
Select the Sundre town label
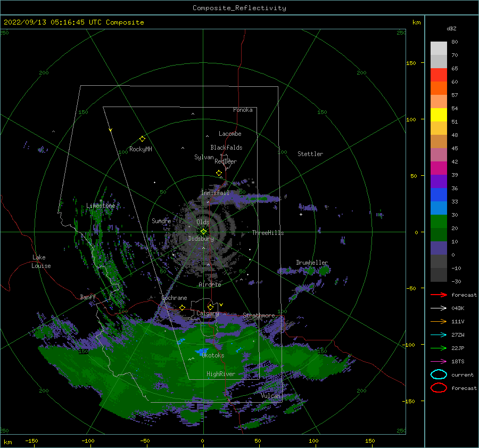click(161, 221)
